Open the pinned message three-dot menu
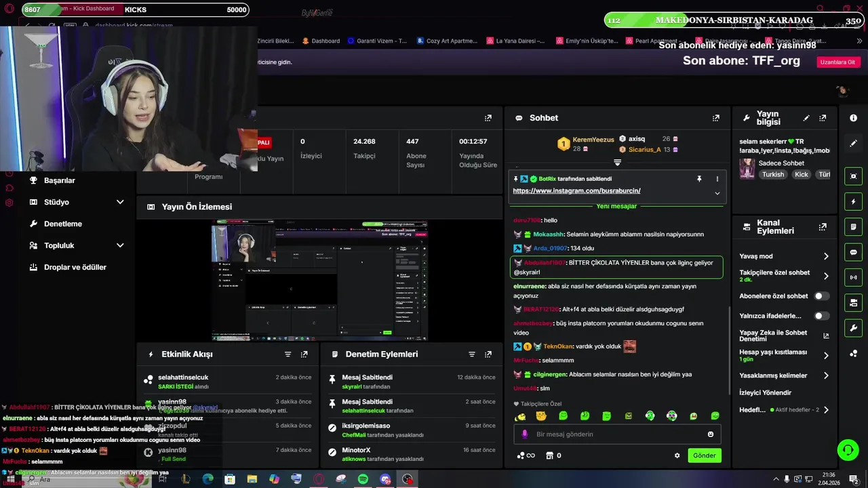This screenshot has height=488, width=868. pyautogui.click(x=717, y=179)
